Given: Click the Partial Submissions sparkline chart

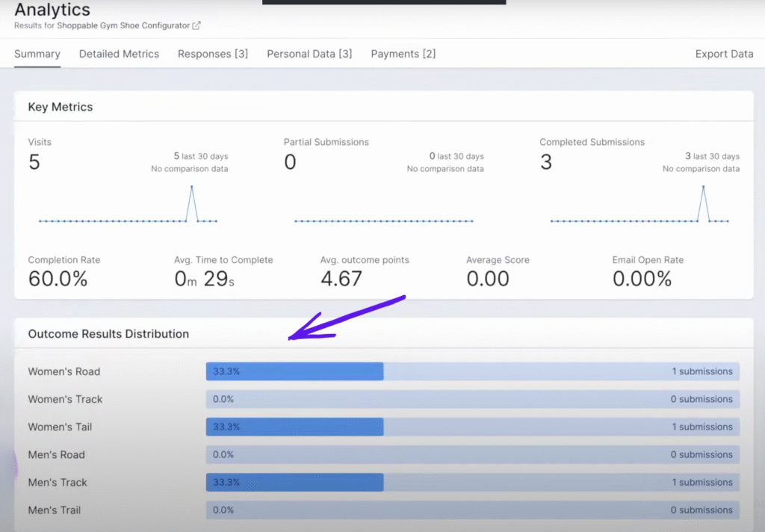Looking at the screenshot, I should [383, 221].
